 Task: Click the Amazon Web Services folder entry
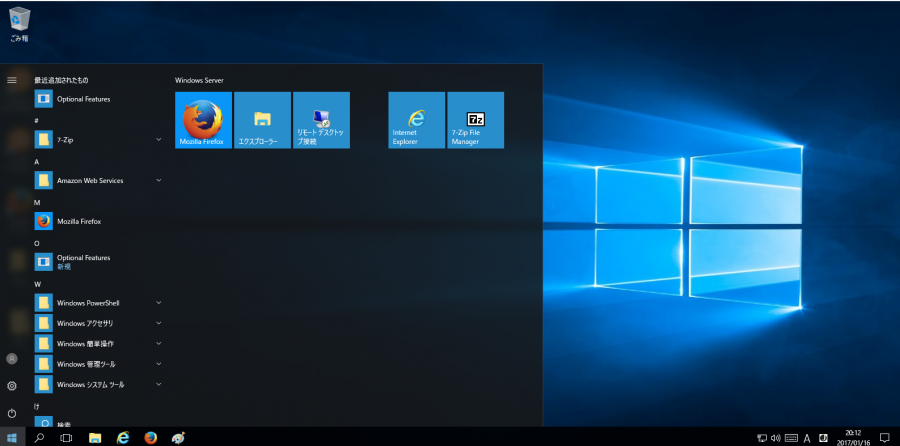point(98,180)
